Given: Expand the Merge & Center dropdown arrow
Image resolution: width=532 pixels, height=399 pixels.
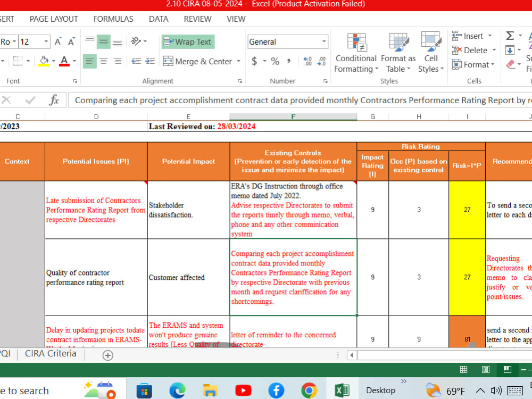Looking at the screenshot, I should (x=238, y=61).
